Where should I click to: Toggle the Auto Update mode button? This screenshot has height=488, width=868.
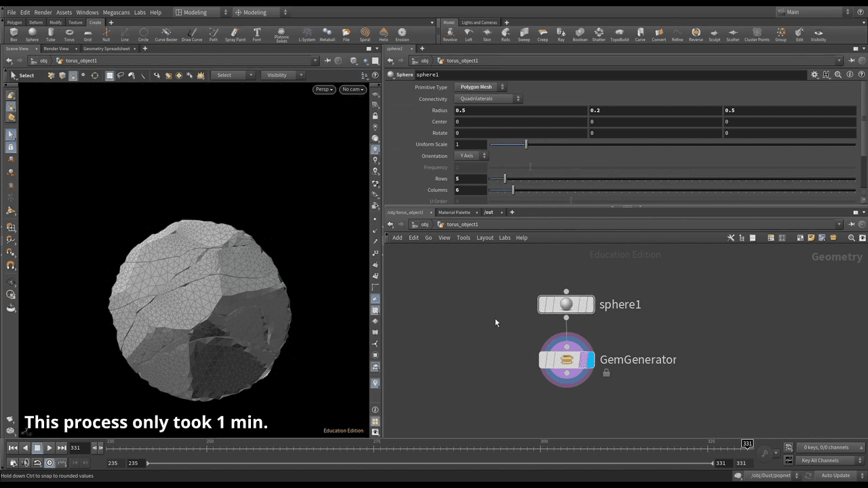click(835, 476)
